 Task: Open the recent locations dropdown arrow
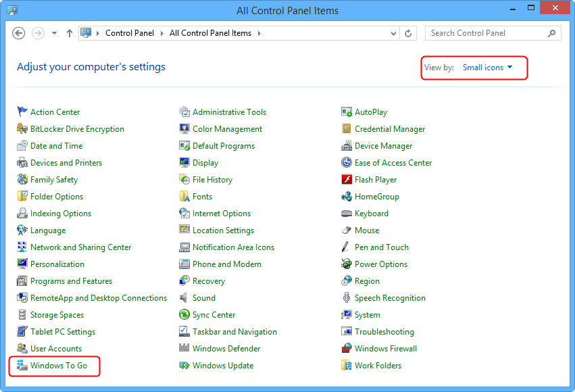point(54,33)
